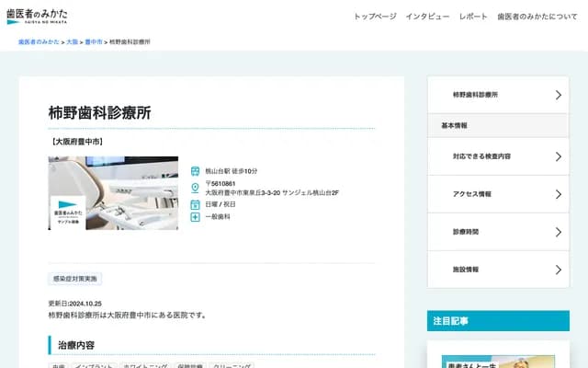Open 対応できる検査内容 in the sidebar
Image resolution: width=588 pixels, height=368 pixels.
498,156
